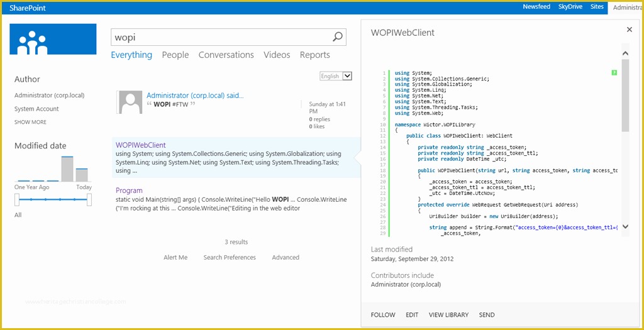
Task: Click FOLLOW in the preview panel
Action: tap(383, 315)
